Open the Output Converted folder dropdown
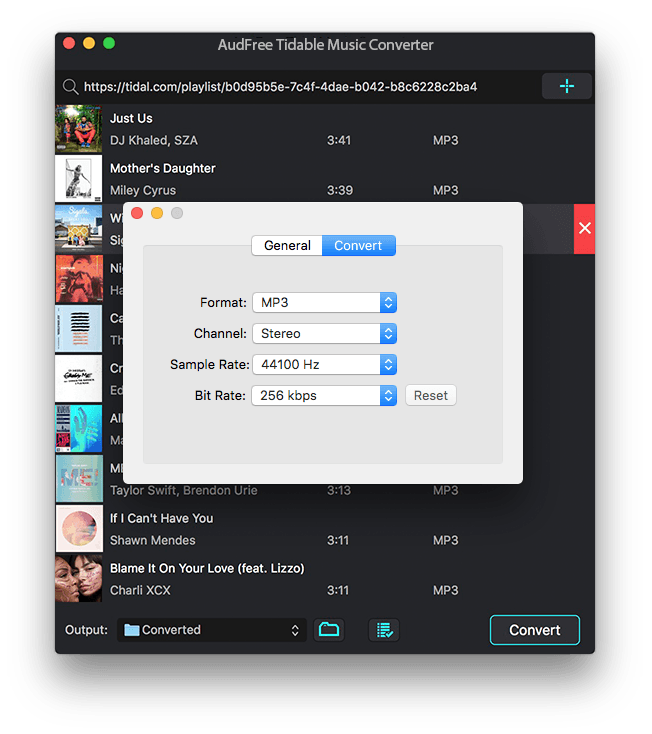The image size is (652, 734). pos(212,630)
